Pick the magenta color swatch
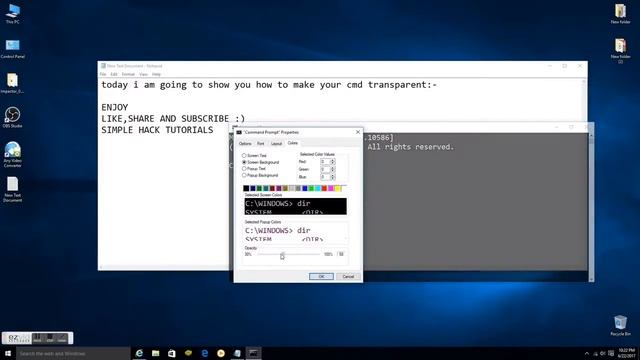The width and height of the screenshot is (640, 360). click(x=331, y=188)
